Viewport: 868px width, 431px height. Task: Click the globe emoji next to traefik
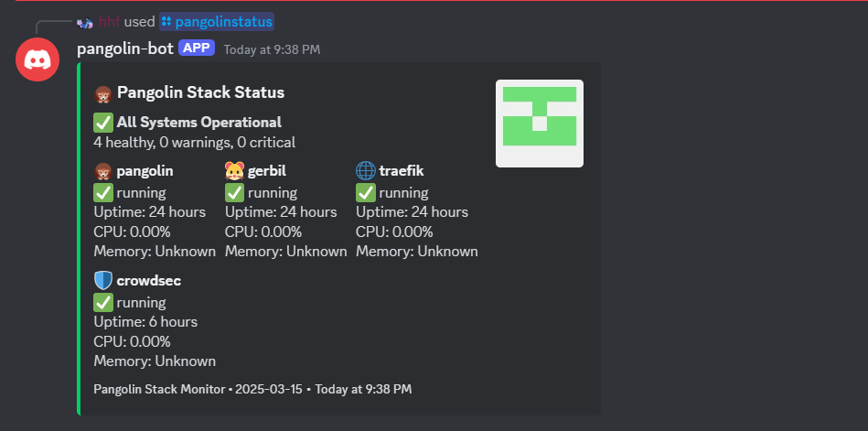pyautogui.click(x=365, y=171)
